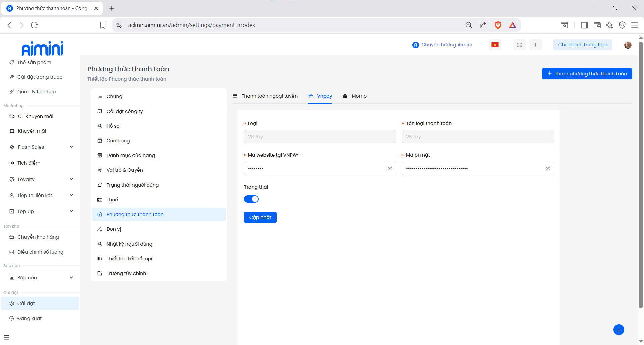Expand the Loyalty sidebar menu
Screen dimensions: 644x345
click(x=71, y=179)
